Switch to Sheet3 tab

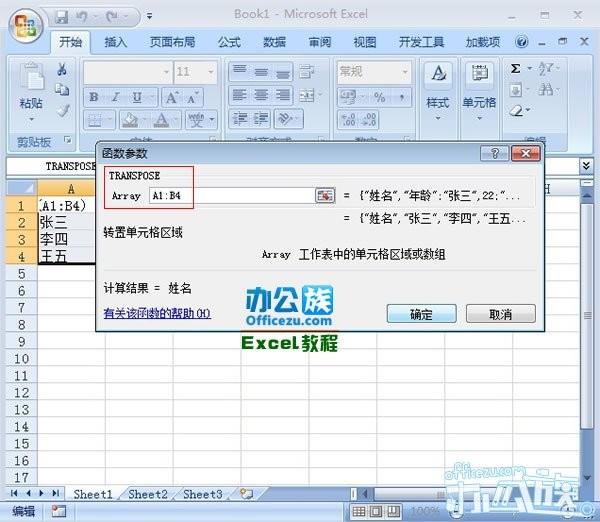tap(202, 494)
